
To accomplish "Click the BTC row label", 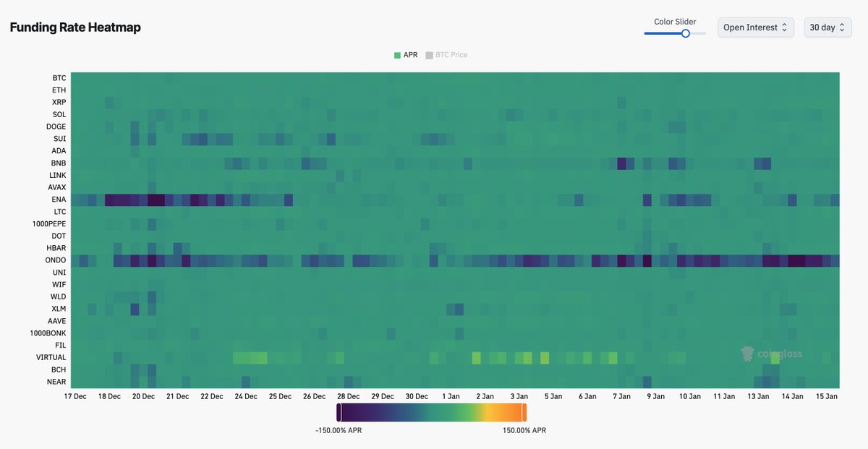I will tap(59, 78).
